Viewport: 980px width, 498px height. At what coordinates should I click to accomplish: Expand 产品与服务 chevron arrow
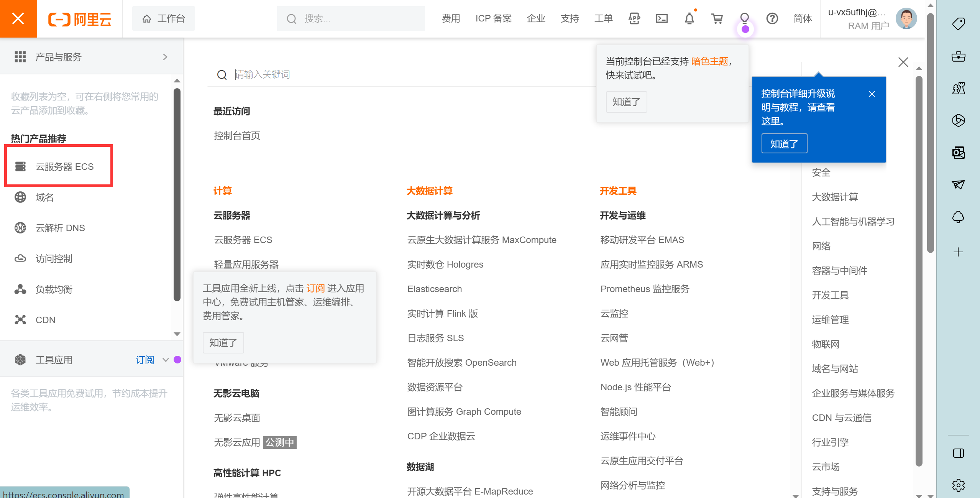[x=165, y=57]
